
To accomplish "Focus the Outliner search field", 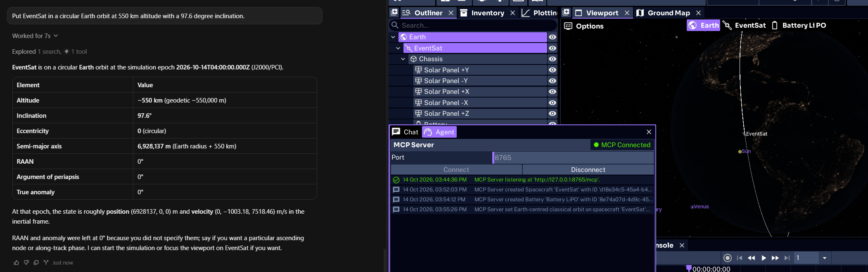I will coord(473,25).
